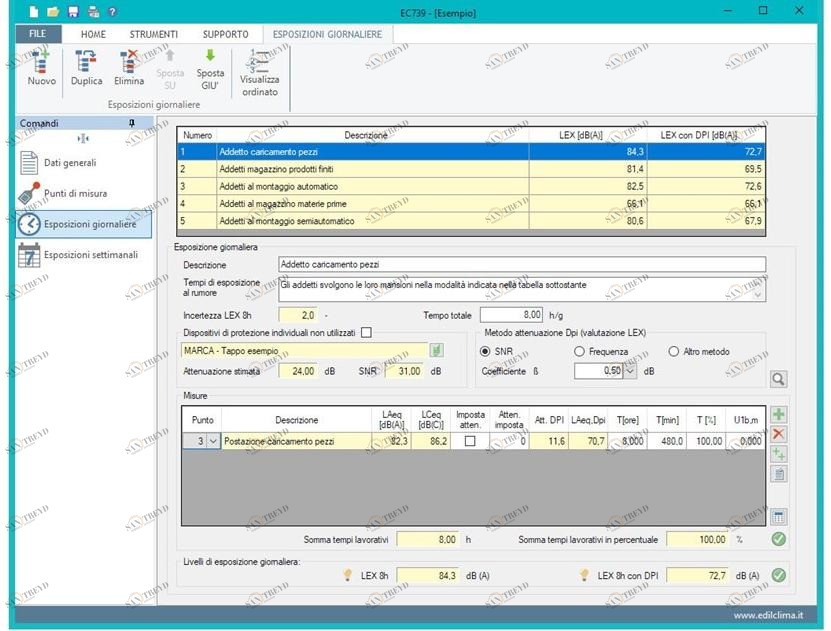Expand Coefficiente ß dropdown
The height and width of the screenshot is (631, 831).
click(x=630, y=371)
